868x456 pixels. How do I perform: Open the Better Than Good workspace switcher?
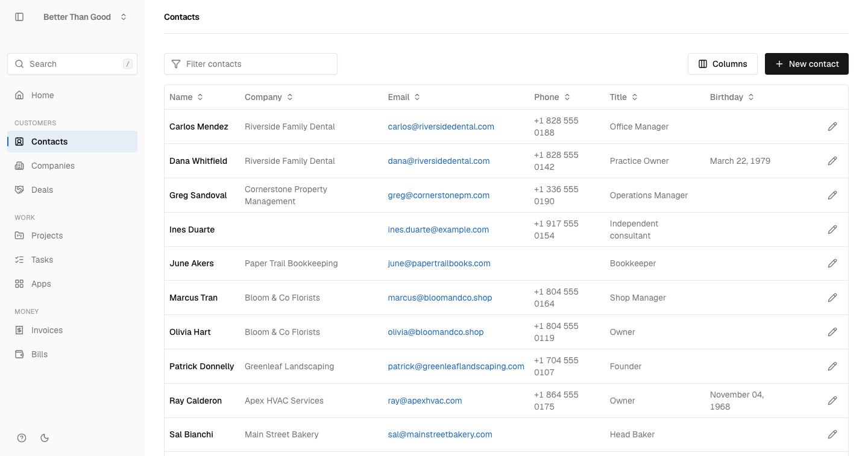pos(85,17)
